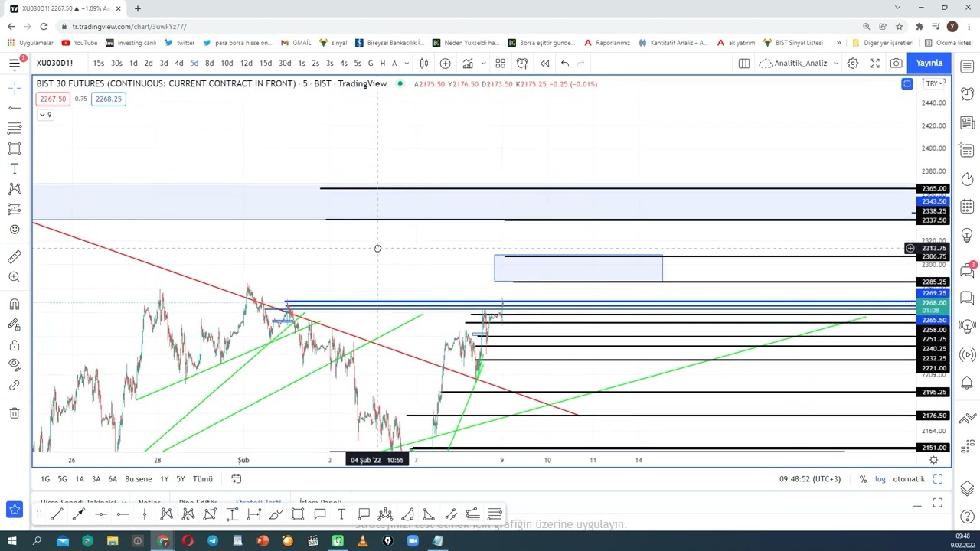
Task: Set date range to Tümü
Action: point(203,479)
